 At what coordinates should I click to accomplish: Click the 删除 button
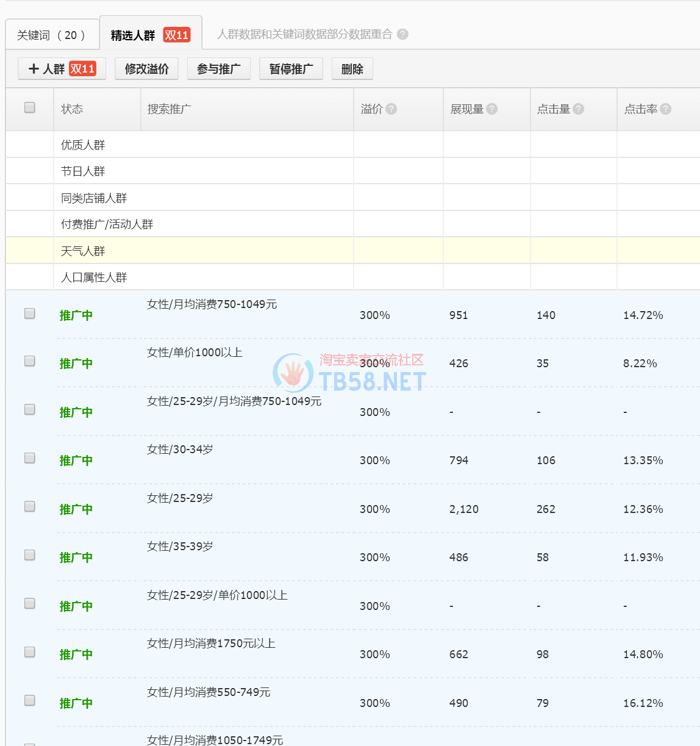[x=352, y=69]
